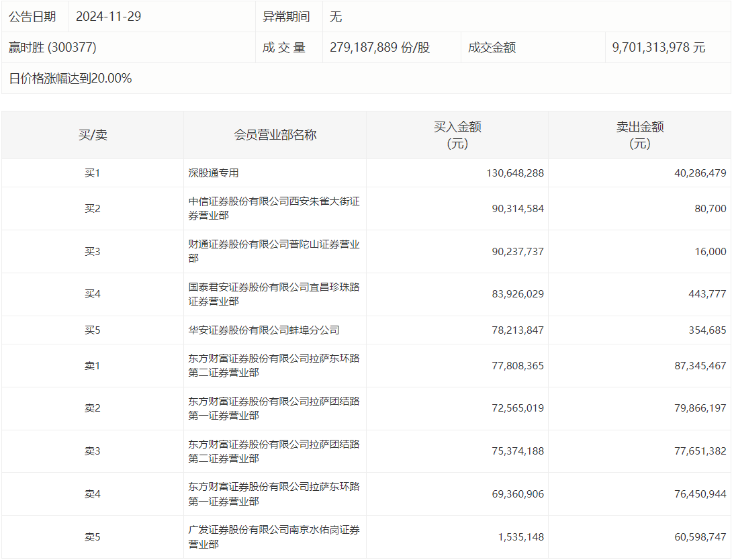Image resolution: width=732 pixels, height=560 pixels.
Task: Click buy amount 78,213,847
Action: pos(518,330)
